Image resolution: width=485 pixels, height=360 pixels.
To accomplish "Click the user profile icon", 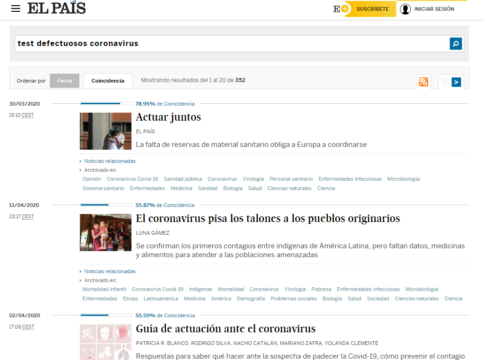I will pos(405,9).
